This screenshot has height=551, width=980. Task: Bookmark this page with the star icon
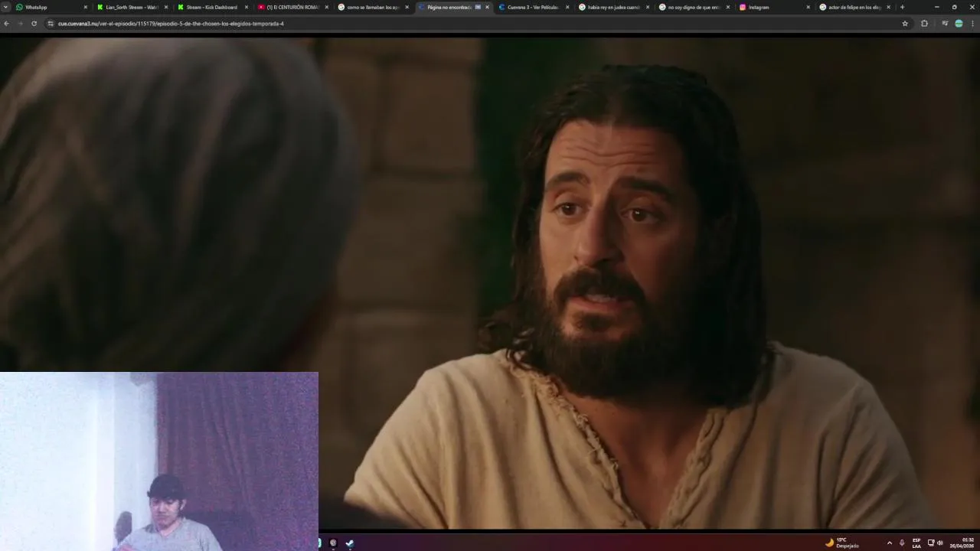pos(905,24)
